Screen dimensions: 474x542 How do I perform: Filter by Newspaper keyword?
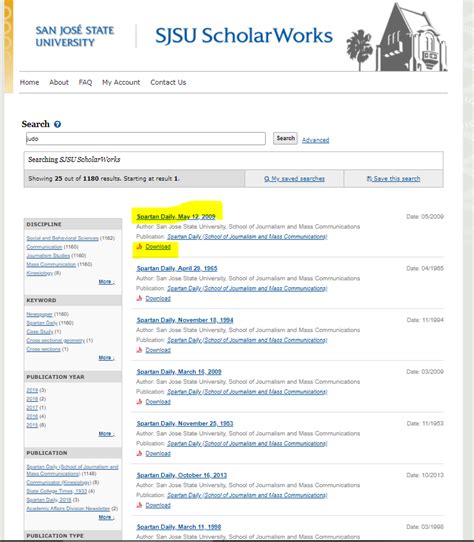coord(39,314)
